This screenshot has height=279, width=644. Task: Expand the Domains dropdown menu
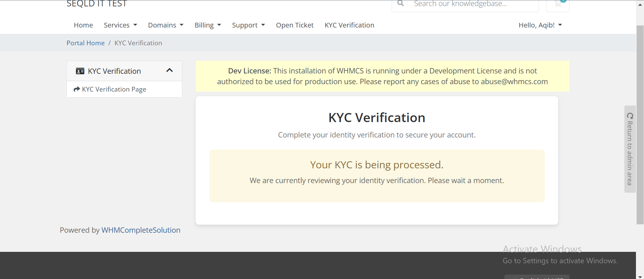[166, 25]
